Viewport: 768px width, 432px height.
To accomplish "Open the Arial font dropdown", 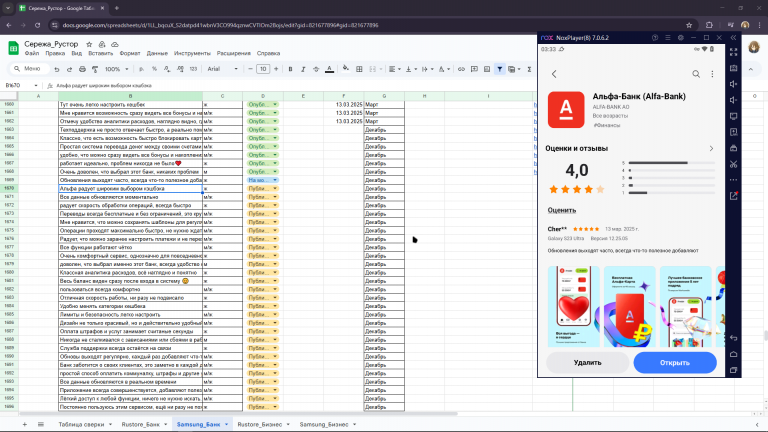I will coord(222,69).
